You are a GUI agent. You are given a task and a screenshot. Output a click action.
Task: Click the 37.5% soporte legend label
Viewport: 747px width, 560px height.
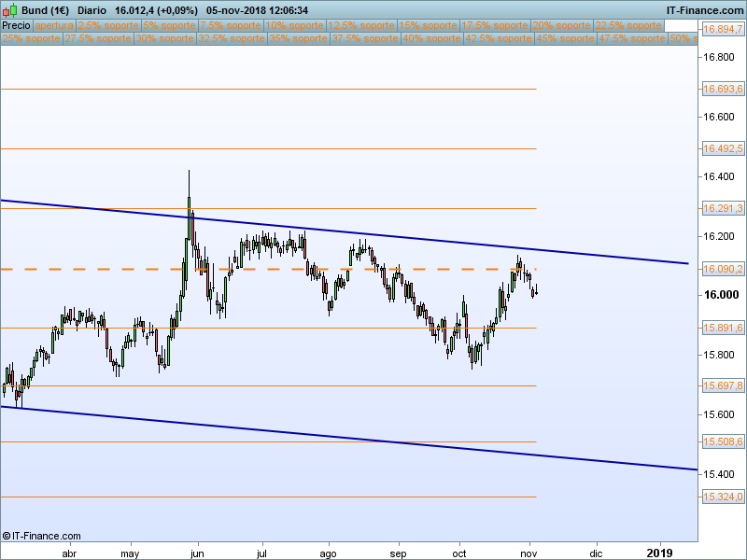[365, 38]
